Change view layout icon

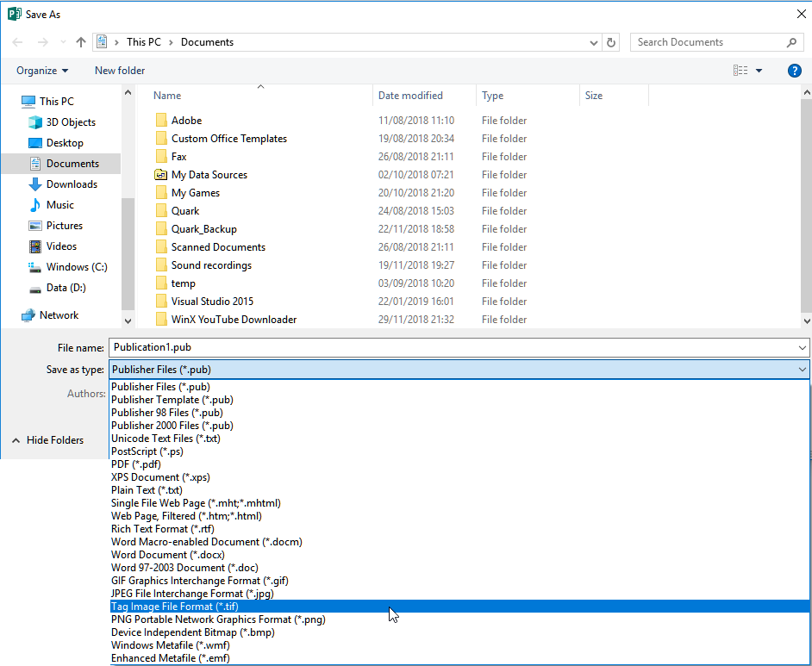740,71
